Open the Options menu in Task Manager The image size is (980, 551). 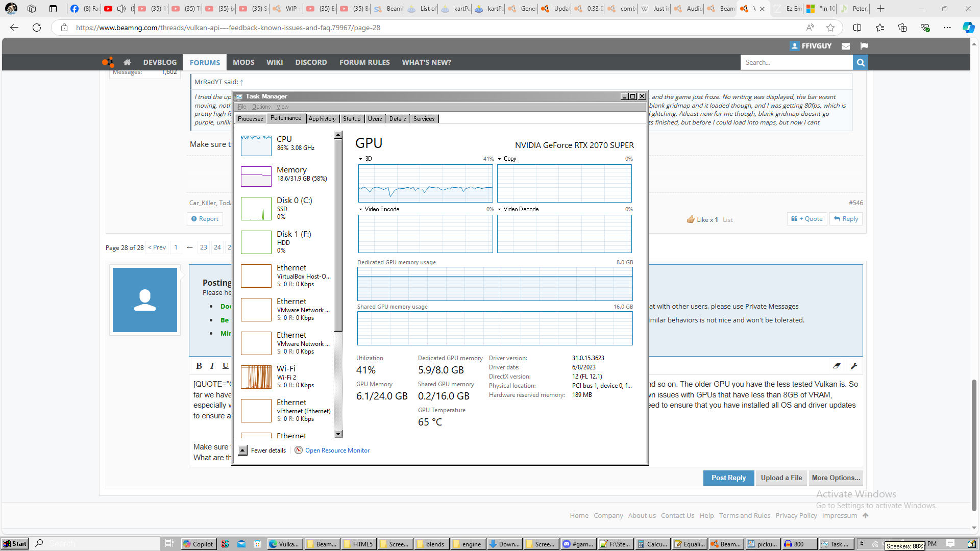pyautogui.click(x=261, y=107)
